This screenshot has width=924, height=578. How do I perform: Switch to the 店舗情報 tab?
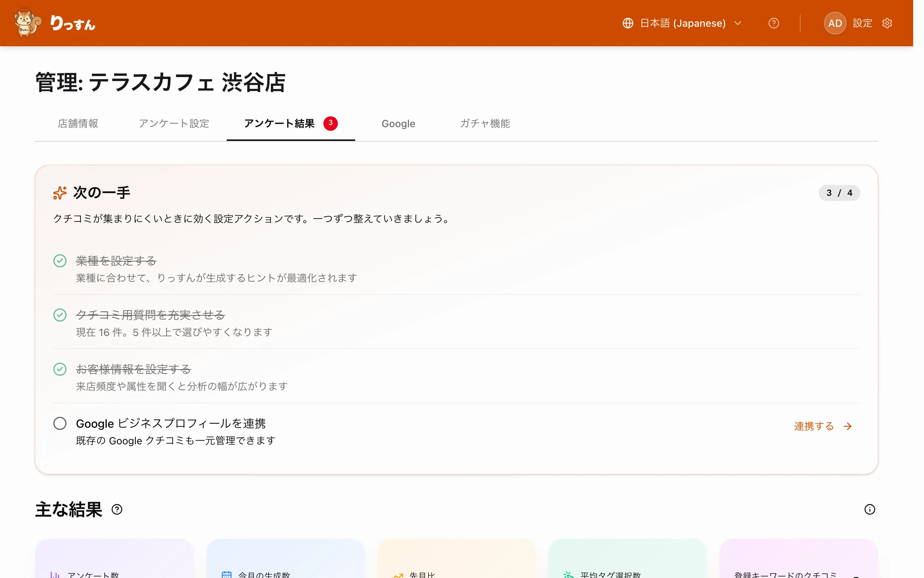point(78,124)
